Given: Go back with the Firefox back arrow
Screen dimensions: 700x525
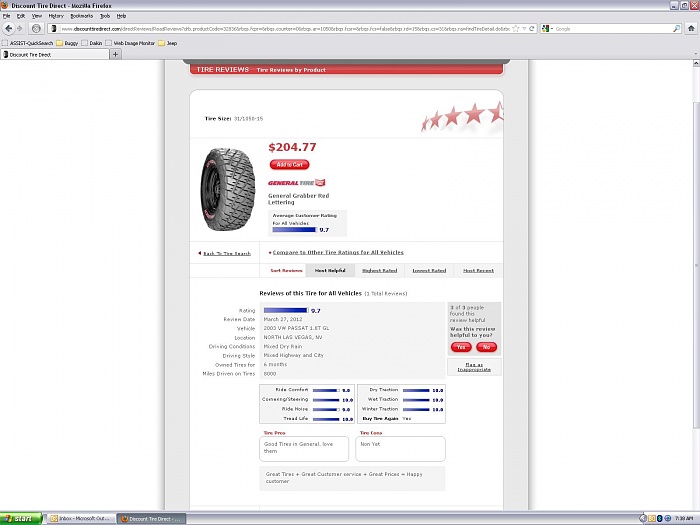Looking at the screenshot, I should (8, 29).
